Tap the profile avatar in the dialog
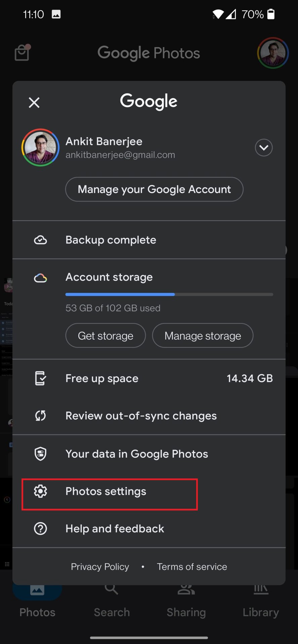The width and height of the screenshot is (298, 644). 40,148
